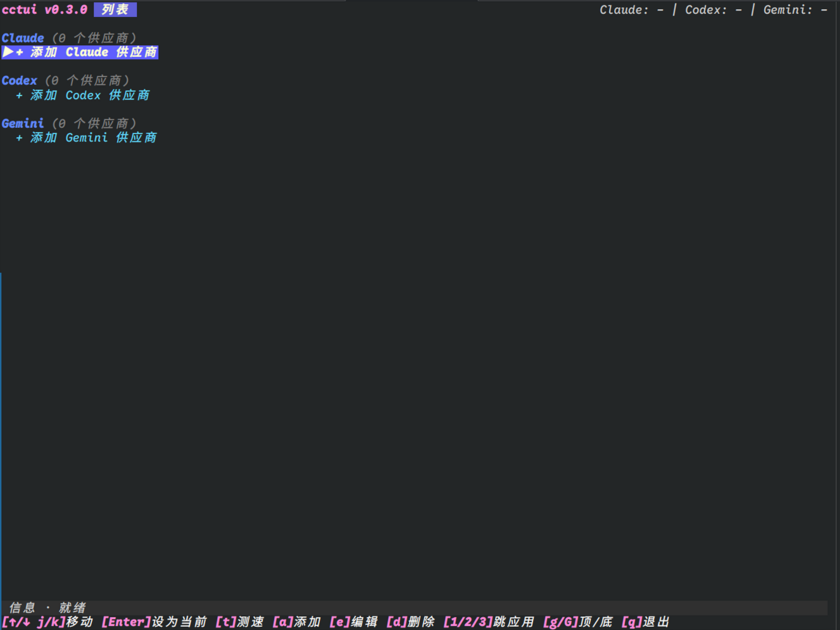Select the Gemini section heading
This screenshot has width=840, height=630.
(x=23, y=123)
